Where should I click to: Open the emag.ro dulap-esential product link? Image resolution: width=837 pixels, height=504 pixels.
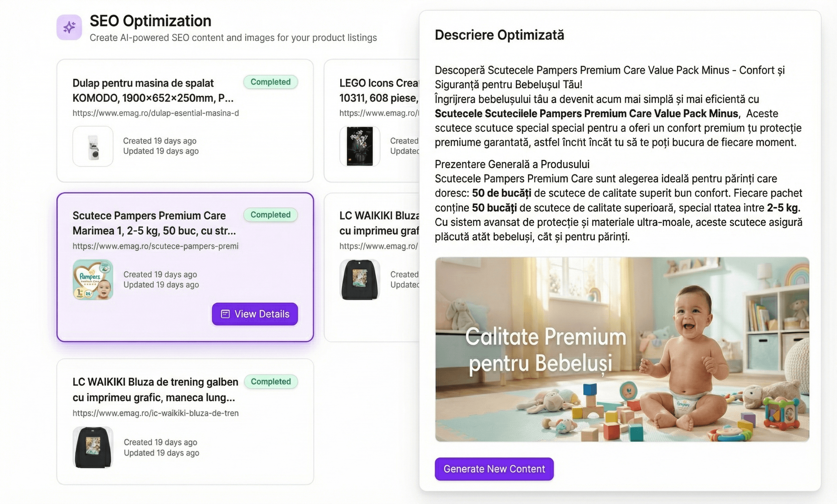pos(156,113)
